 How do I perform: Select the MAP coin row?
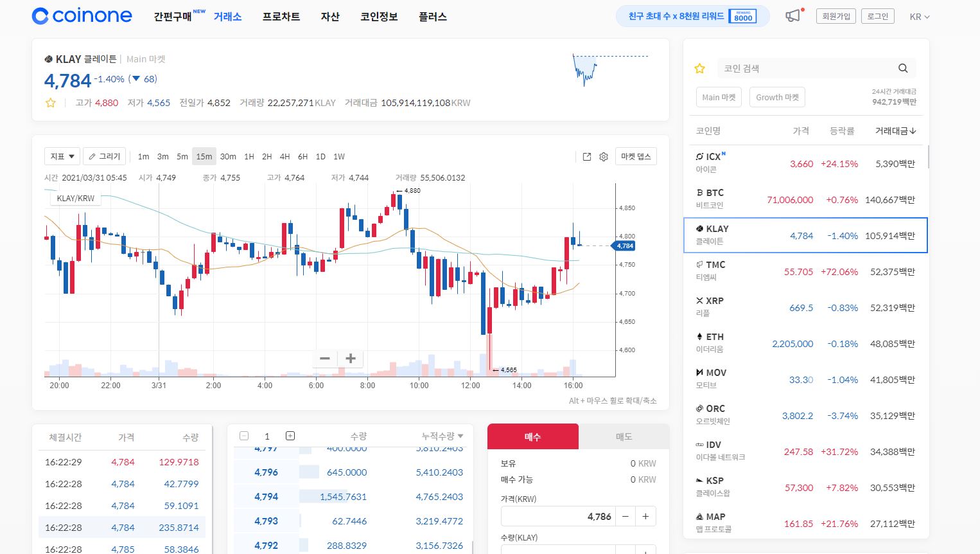point(806,523)
